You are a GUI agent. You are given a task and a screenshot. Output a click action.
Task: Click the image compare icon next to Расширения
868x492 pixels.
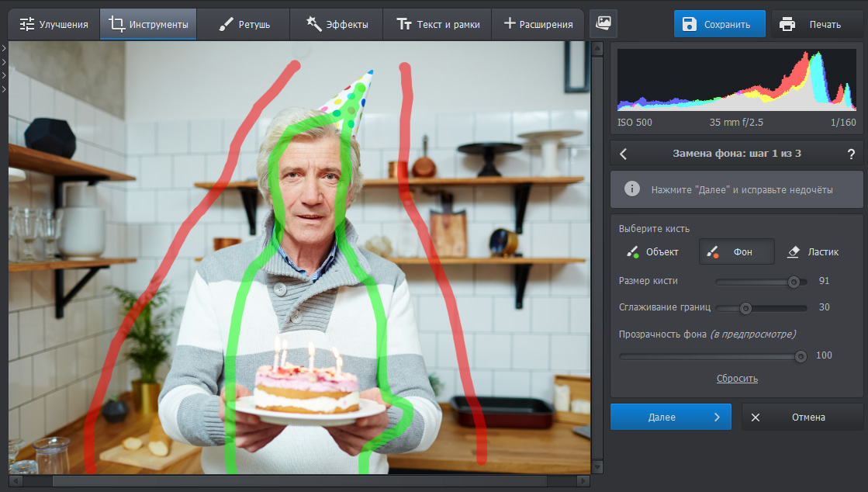[x=603, y=24]
